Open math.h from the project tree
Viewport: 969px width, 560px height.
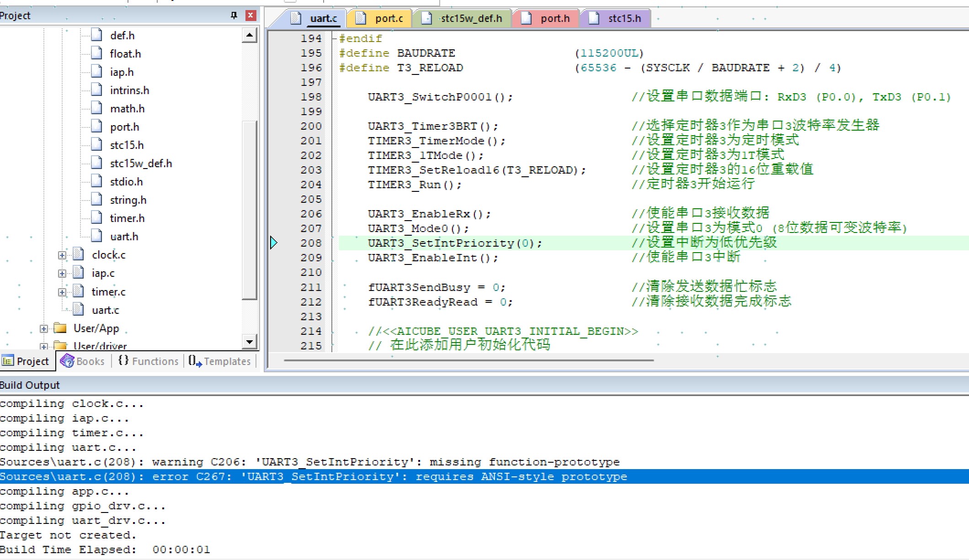click(127, 109)
